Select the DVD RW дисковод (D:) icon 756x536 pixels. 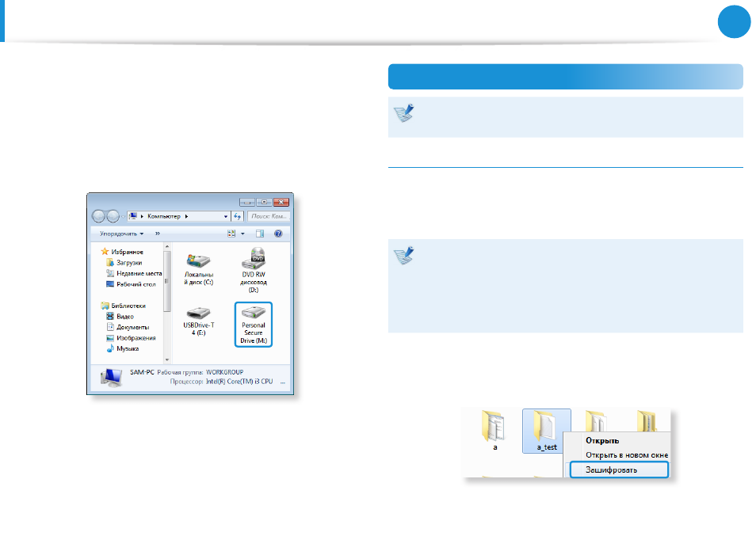coord(254,270)
